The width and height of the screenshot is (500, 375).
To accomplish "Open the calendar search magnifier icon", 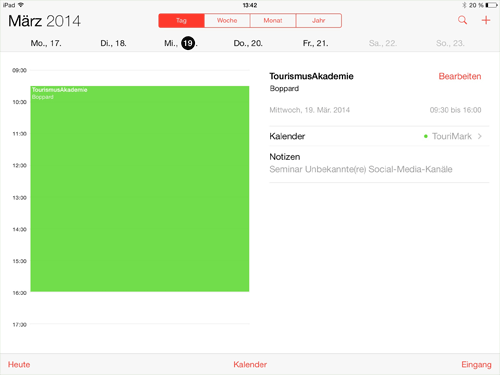I will point(462,20).
